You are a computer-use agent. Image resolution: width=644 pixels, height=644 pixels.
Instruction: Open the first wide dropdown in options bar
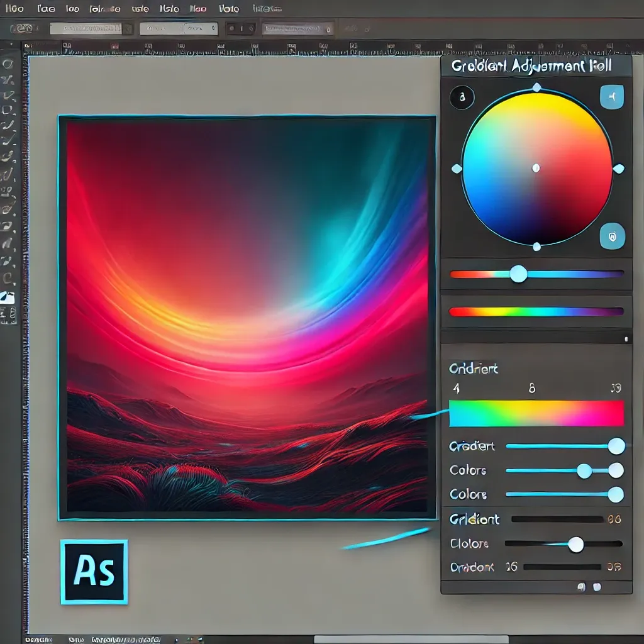coord(87,28)
